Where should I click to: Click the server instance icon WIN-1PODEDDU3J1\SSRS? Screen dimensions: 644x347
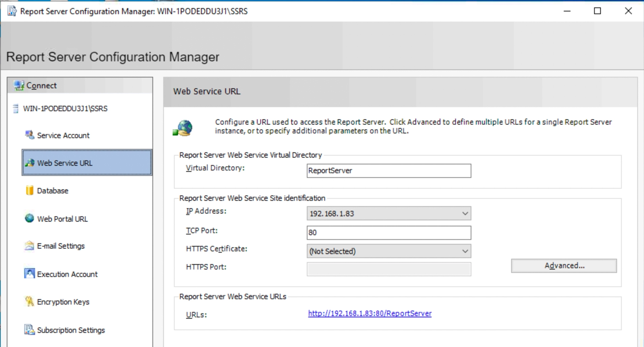pos(16,108)
